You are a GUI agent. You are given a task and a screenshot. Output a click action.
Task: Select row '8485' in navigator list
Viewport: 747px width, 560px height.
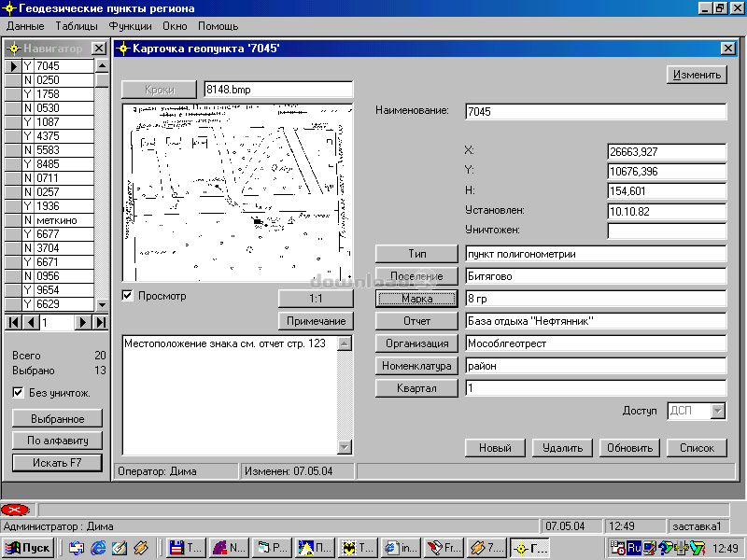[49, 164]
